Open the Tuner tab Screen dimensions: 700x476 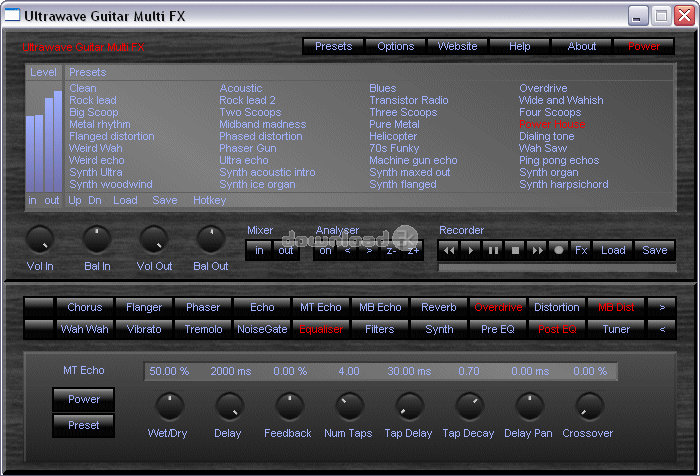(x=616, y=330)
